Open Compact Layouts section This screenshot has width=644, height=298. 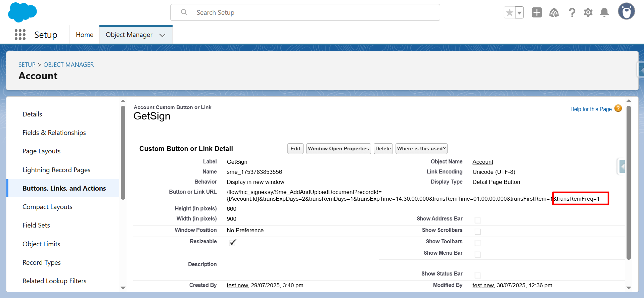pyautogui.click(x=47, y=207)
